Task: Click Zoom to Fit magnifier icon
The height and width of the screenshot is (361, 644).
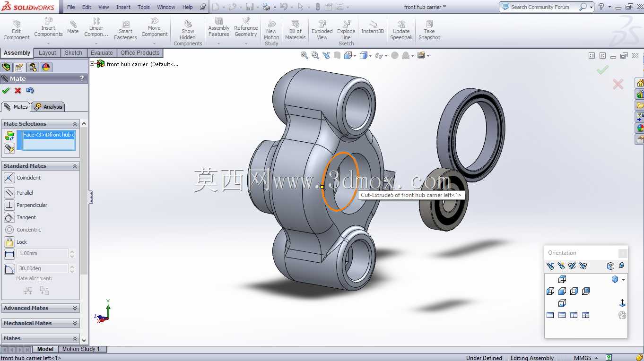Action: coord(305,55)
